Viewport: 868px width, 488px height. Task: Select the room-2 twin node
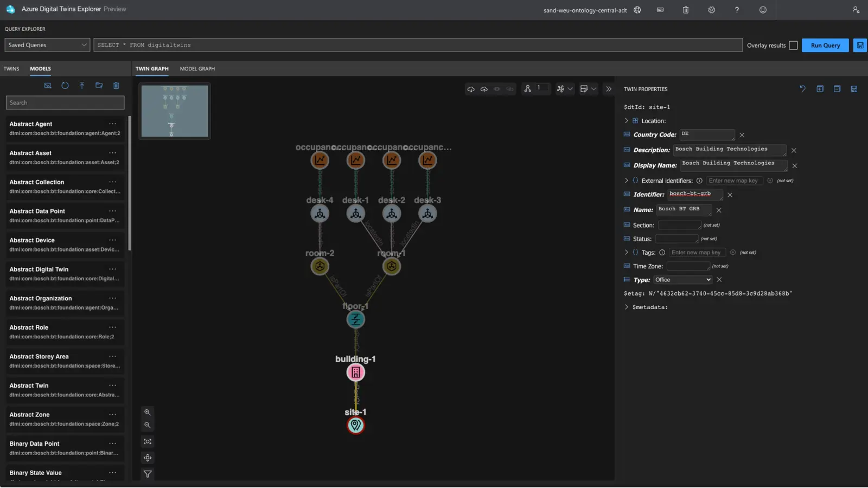point(320,266)
